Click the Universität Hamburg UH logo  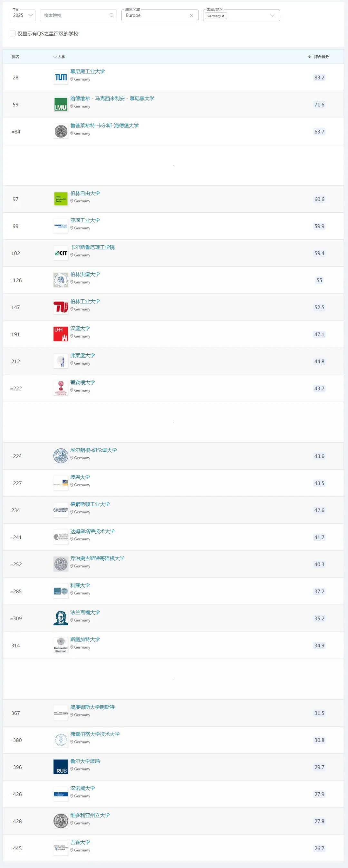tap(61, 334)
